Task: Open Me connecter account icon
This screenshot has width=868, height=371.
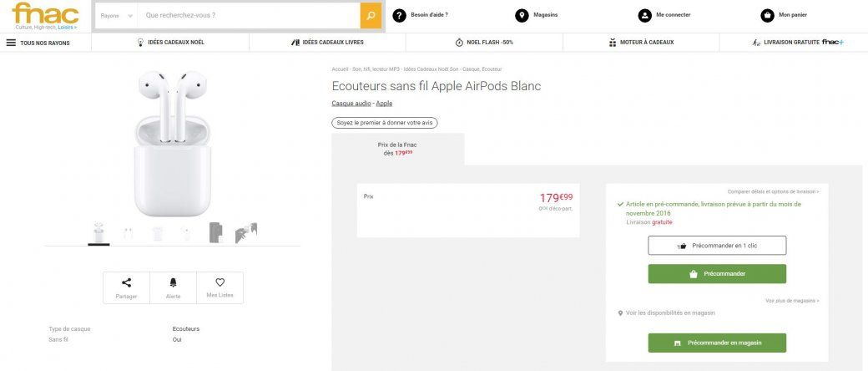Action: pos(644,15)
